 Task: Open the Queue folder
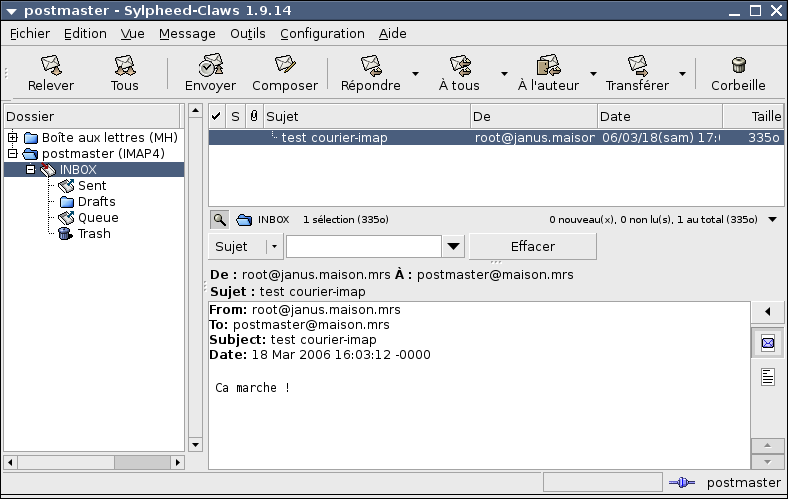tap(98, 218)
